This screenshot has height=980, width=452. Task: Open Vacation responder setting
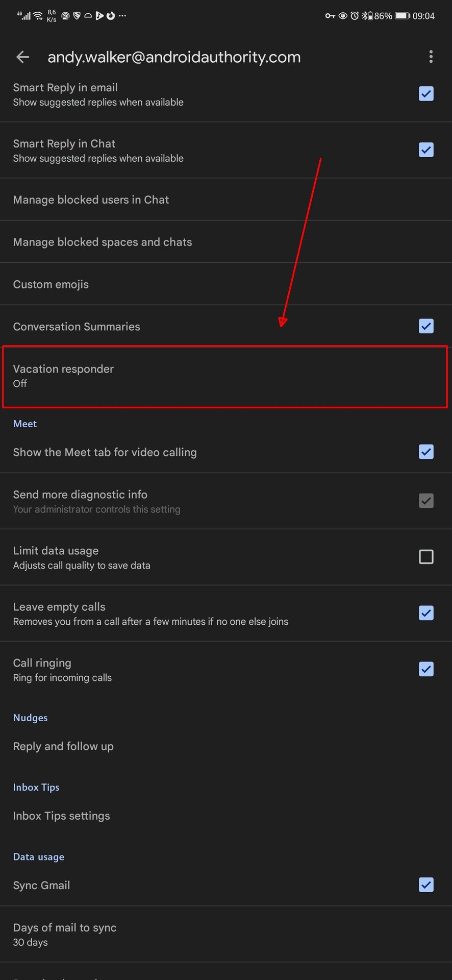point(226,376)
